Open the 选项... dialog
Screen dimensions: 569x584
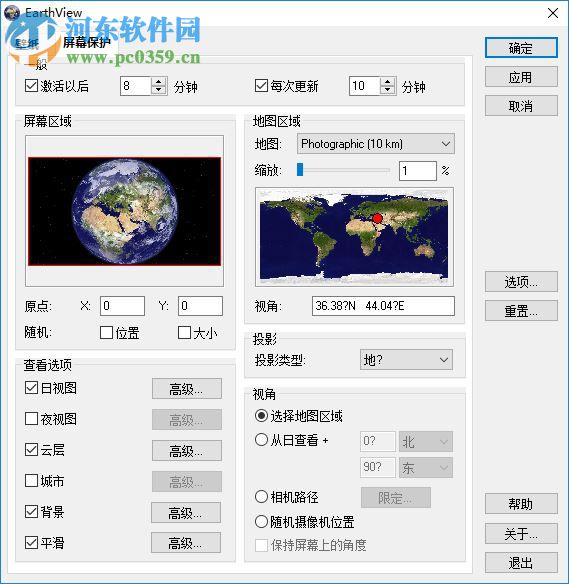[x=521, y=282]
